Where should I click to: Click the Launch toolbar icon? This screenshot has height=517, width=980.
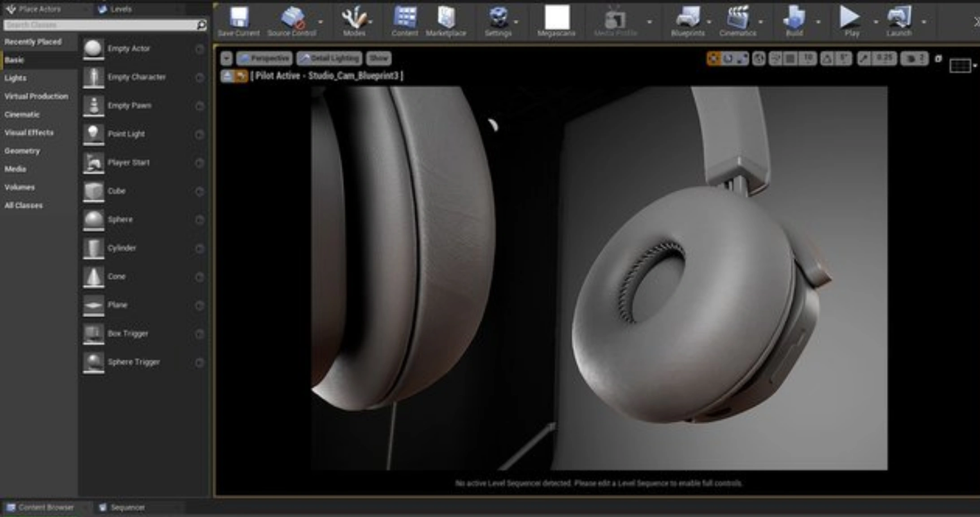tap(899, 21)
